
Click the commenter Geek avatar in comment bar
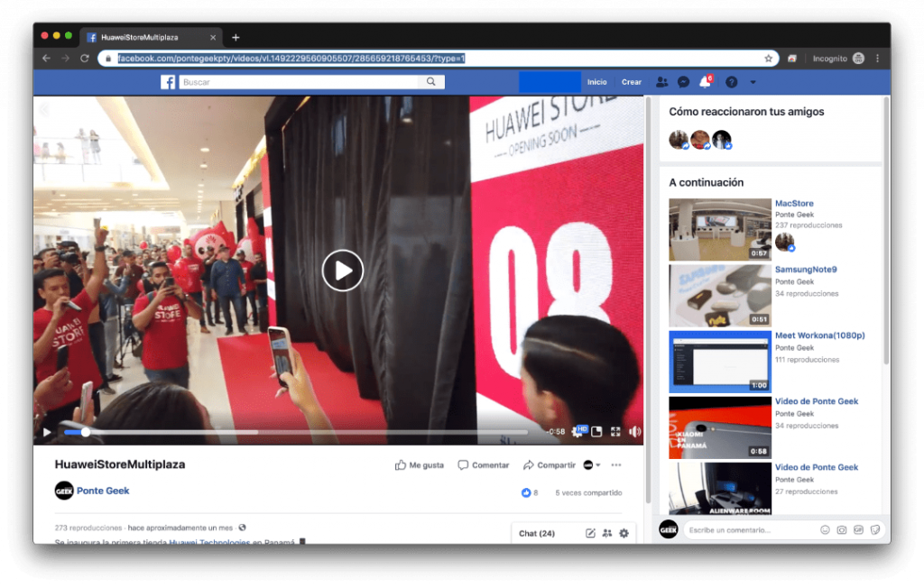click(669, 529)
